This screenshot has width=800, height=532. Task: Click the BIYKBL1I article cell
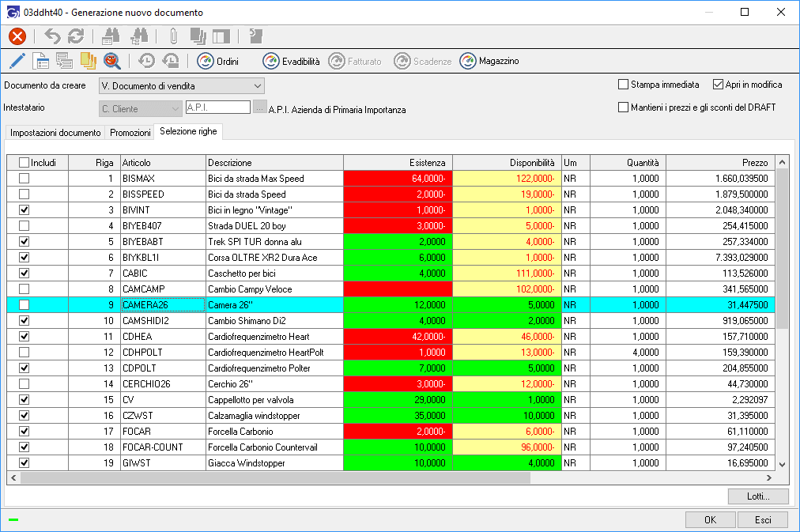point(163,258)
